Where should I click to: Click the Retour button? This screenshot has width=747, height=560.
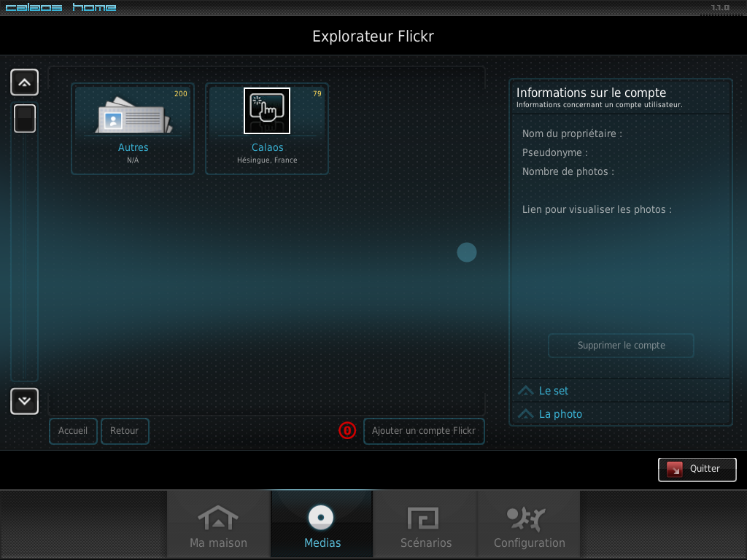click(x=125, y=431)
